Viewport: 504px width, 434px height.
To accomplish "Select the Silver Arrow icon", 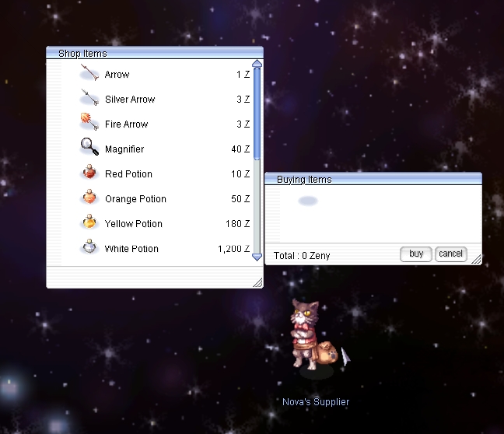I will (x=89, y=100).
